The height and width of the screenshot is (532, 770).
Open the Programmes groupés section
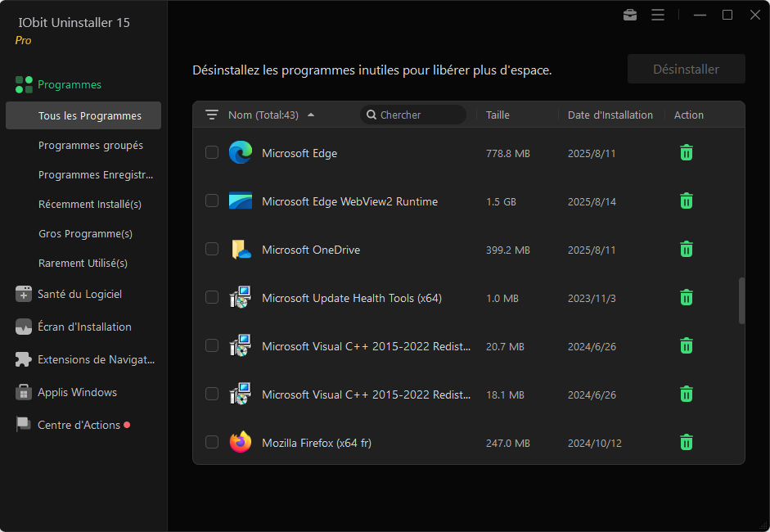click(90, 145)
